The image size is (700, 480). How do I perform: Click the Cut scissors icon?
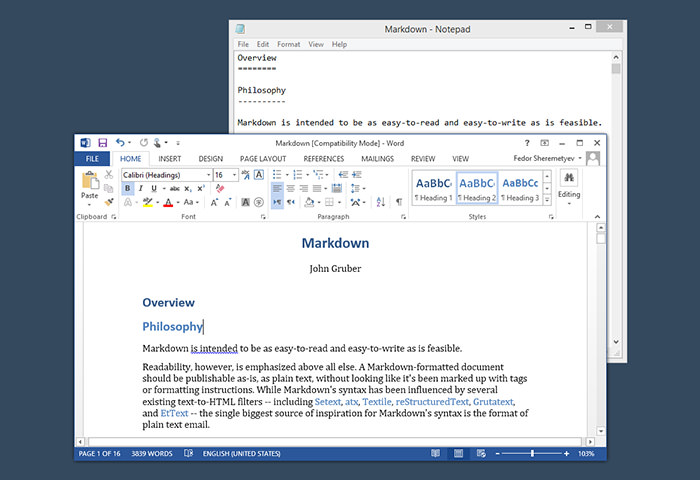click(x=108, y=175)
